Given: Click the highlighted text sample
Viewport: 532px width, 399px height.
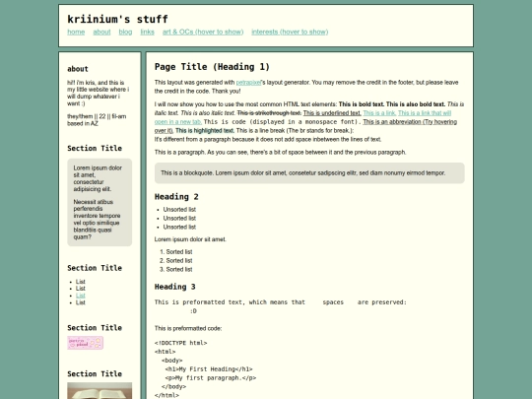Looking at the screenshot, I should pyautogui.click(x=205, y=131).
